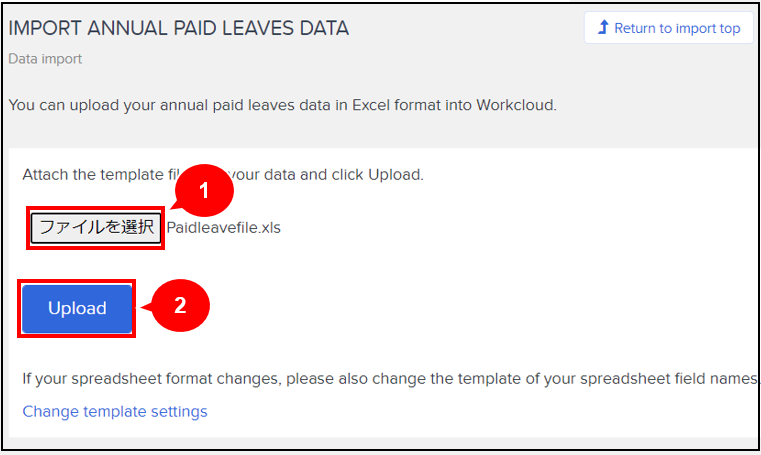Click the word Workcloud in the description
Screen dimensions: 761x455
(516, 105)
